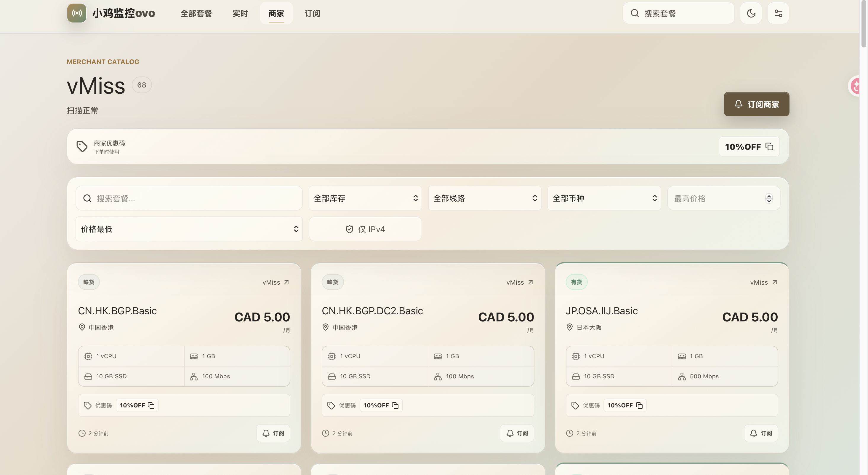
Task: Focus the 搜索套餐... filter input
Action: pos(189,198)
